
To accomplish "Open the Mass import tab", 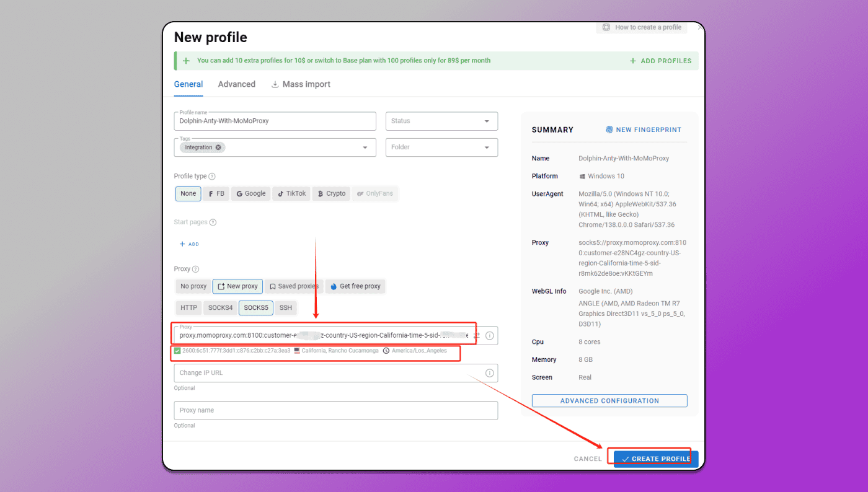I will 301,84.
